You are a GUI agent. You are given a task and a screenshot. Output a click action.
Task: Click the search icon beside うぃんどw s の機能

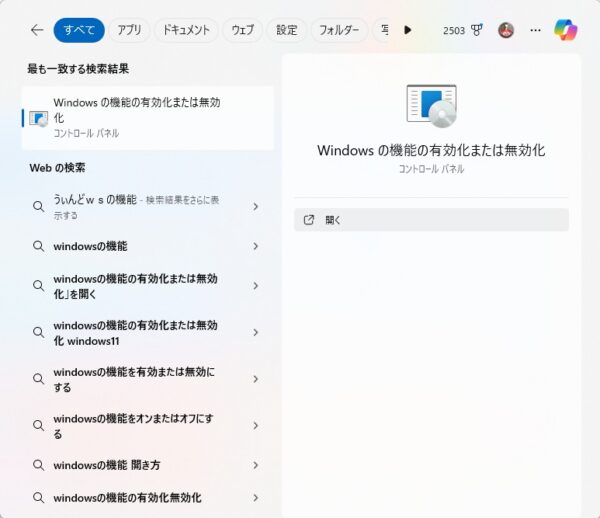38,207
